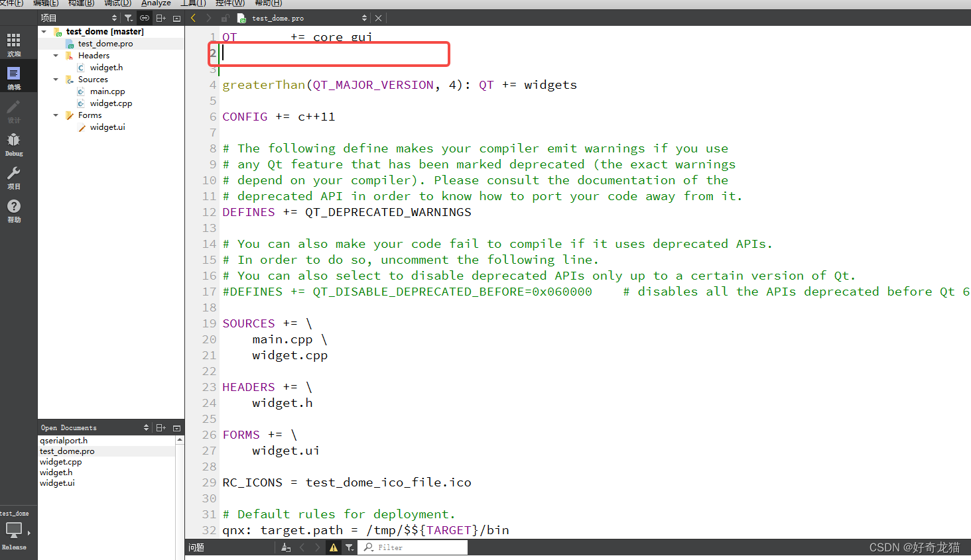Open widget.cpp from Open Documents list

61,462
